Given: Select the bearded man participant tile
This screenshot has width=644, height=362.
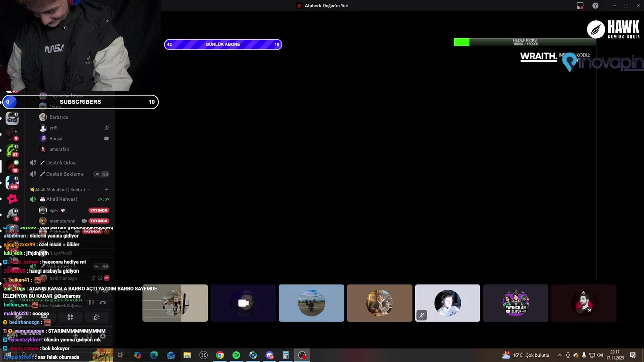Looking at the screenshot, I should click(x=584, y=303).
